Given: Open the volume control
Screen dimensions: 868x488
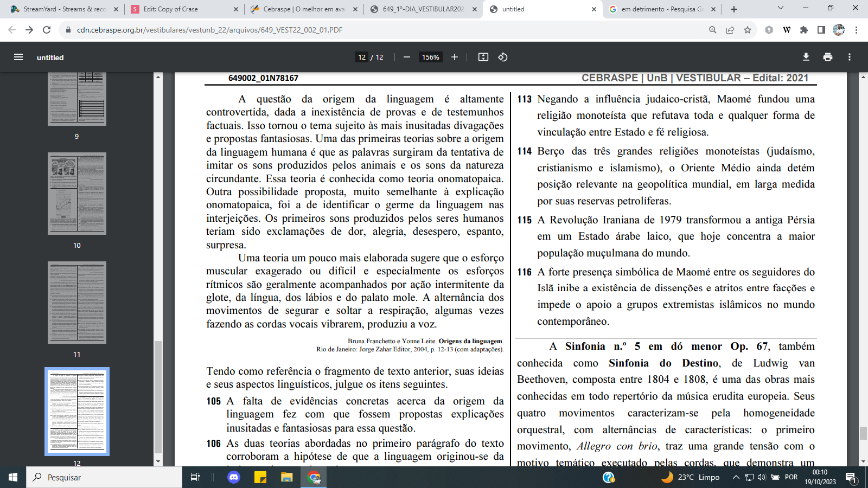Looking at the screenshot, I should [x=762, y=477].
